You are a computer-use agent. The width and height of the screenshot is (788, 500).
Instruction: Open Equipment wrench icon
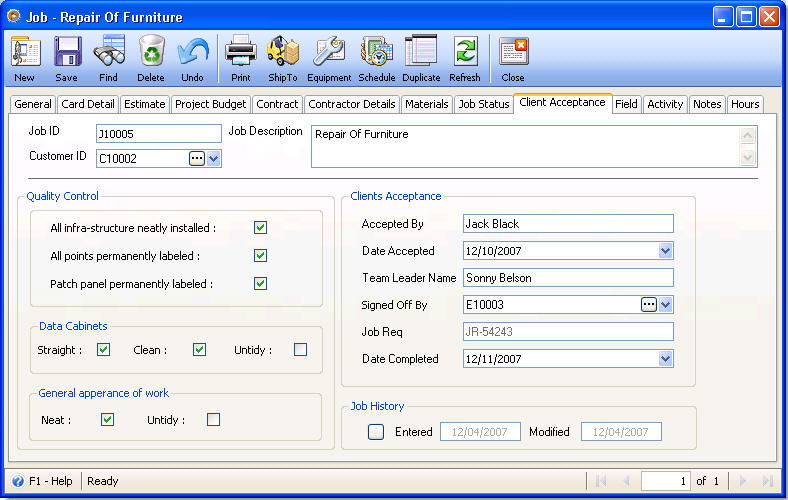(329, 52)
